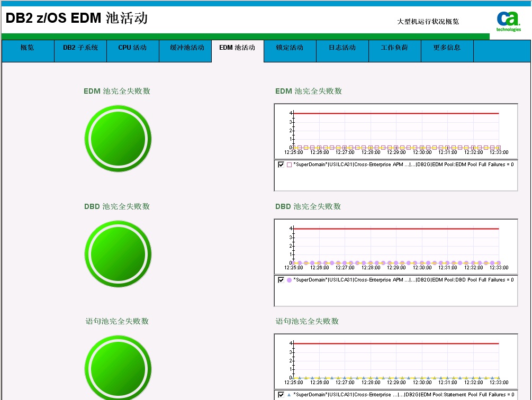Click the 大型机运行状况概览 link
The image size is (532, 400).
428,22
